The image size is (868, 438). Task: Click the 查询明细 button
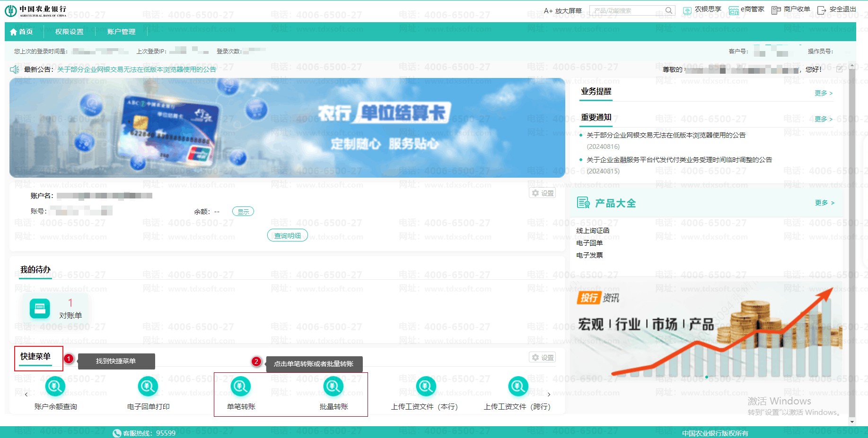pyautogui.click(x=288, y=235)
